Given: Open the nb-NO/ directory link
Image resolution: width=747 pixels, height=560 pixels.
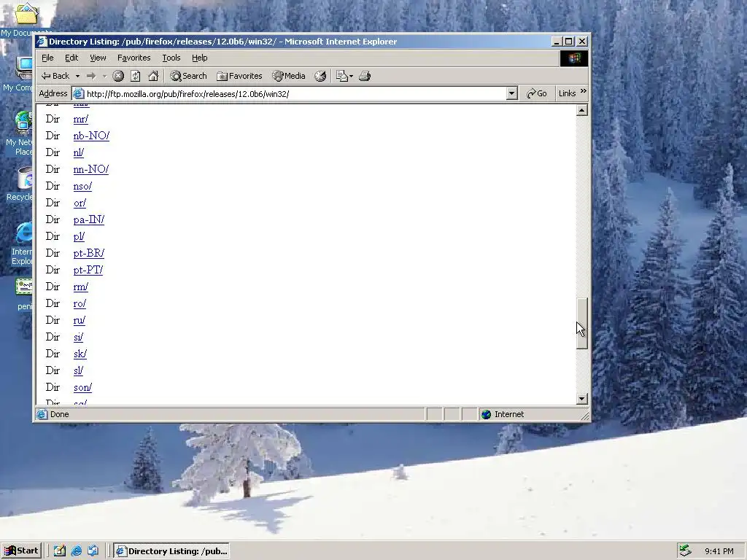Looking at the screenshot, I should [x=91, y=136].
